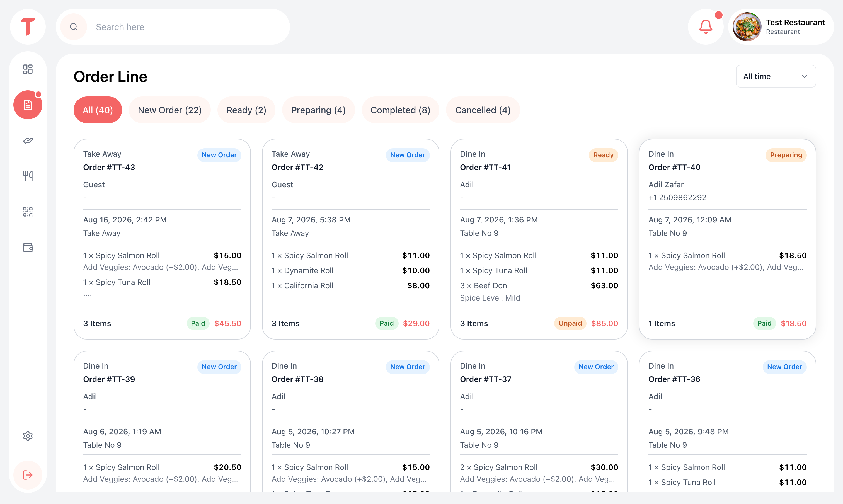
Task: Click the Ready badge on Order #TT-41
Action: pos(603,155)
